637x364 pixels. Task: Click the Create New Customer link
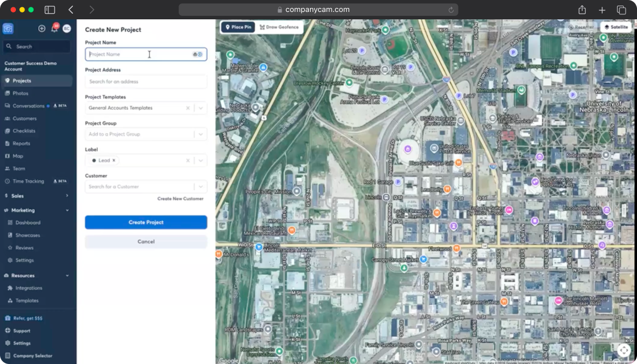[180, 198]
